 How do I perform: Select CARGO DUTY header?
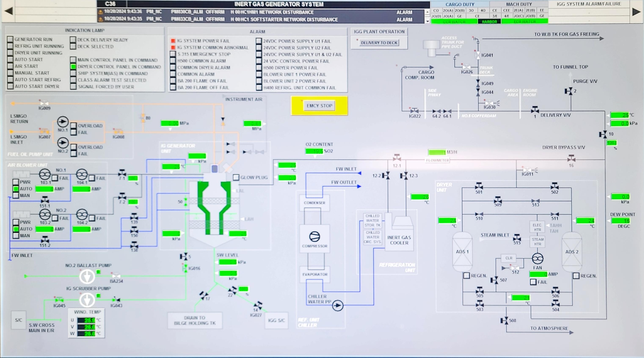pyautogui.click(x=460, y=4)
